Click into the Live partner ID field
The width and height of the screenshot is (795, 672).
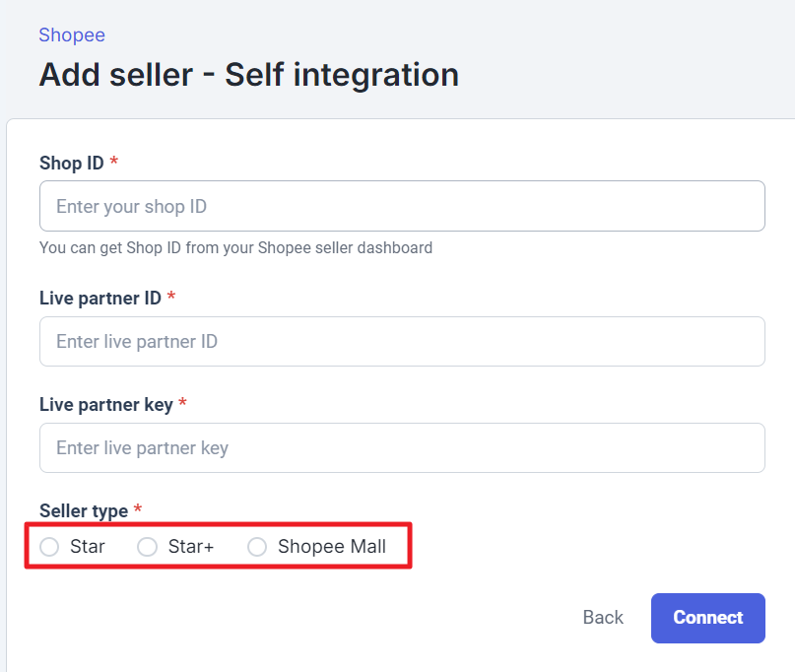pos(402,342)
